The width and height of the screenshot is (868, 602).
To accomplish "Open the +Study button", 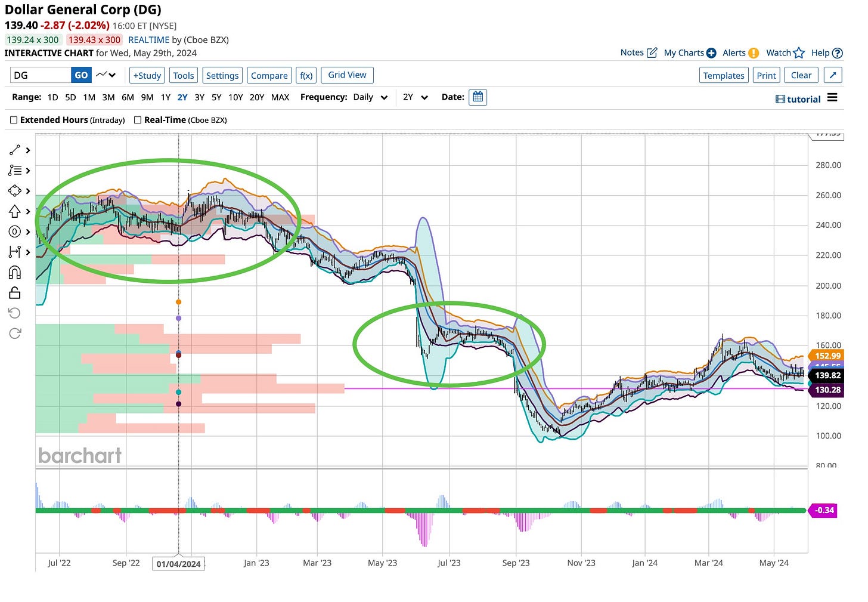I will [147, 75].
